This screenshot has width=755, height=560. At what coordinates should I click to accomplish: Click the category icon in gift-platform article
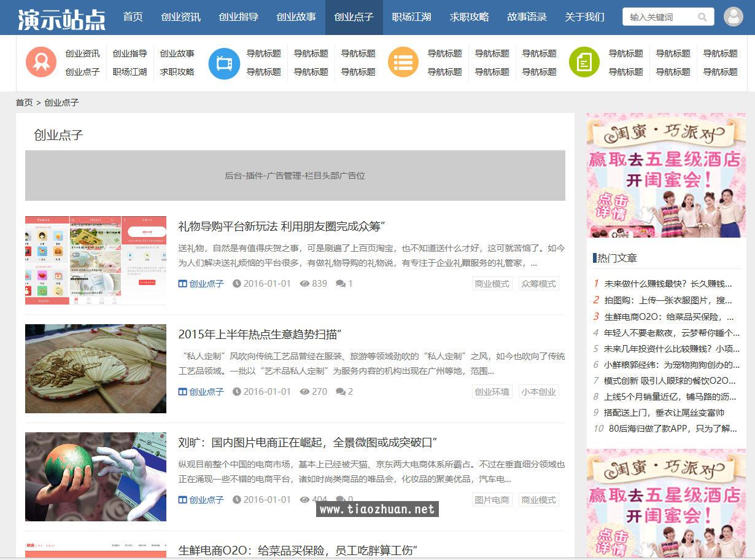point(182,284)
